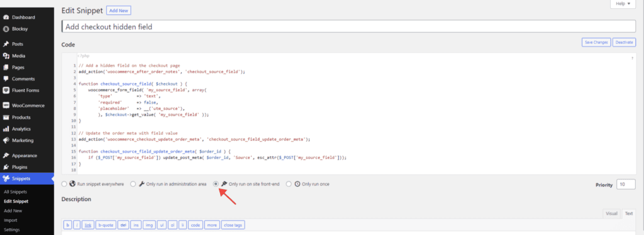Click the ins quicktag button
Screen dimensions: 644x235
click(x=136, y=225)
